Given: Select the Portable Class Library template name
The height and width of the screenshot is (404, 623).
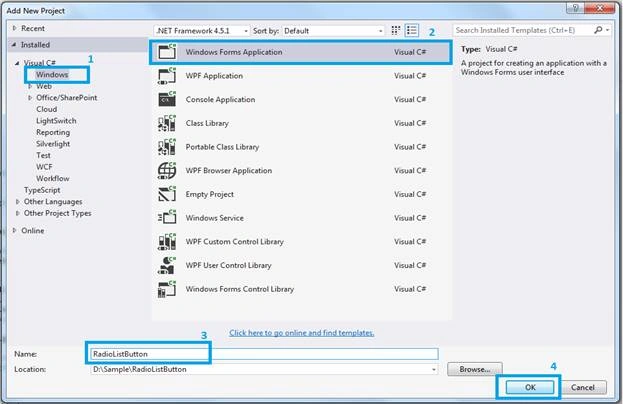Looking at the screenshot, I should coord(222,147).
